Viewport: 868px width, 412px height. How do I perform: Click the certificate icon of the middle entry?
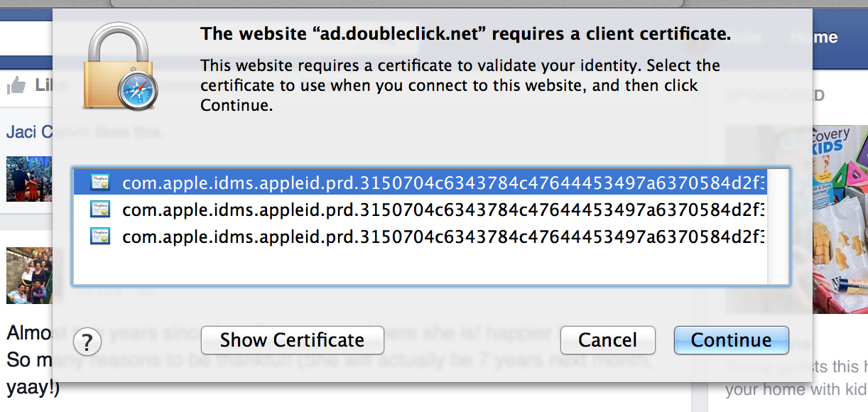pyautogui.click(x=99, y=209)
